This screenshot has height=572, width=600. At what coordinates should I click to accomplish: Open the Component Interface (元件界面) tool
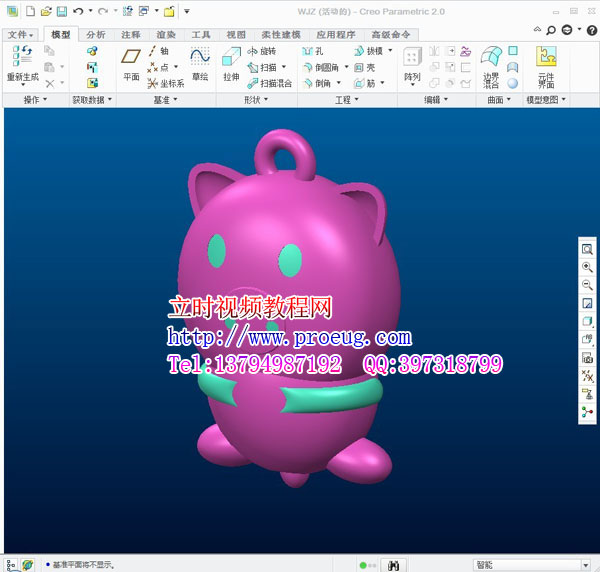[x=546, y=67]
